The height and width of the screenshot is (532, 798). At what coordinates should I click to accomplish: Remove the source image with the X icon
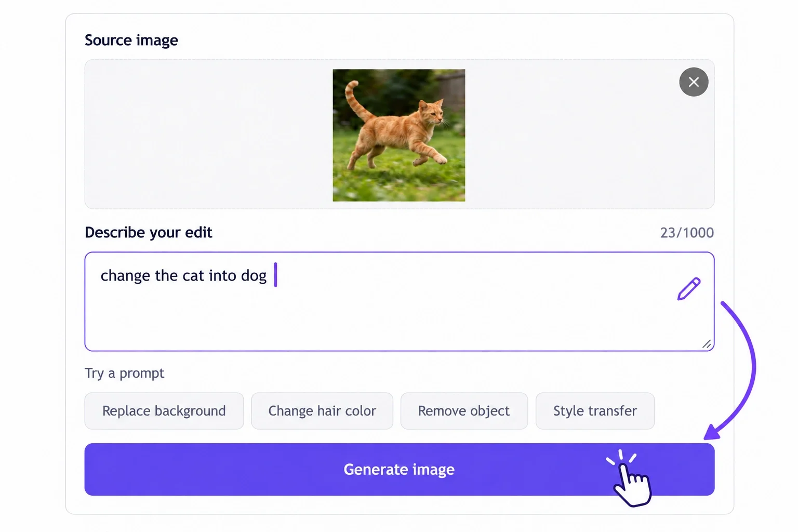pos(694,82)
